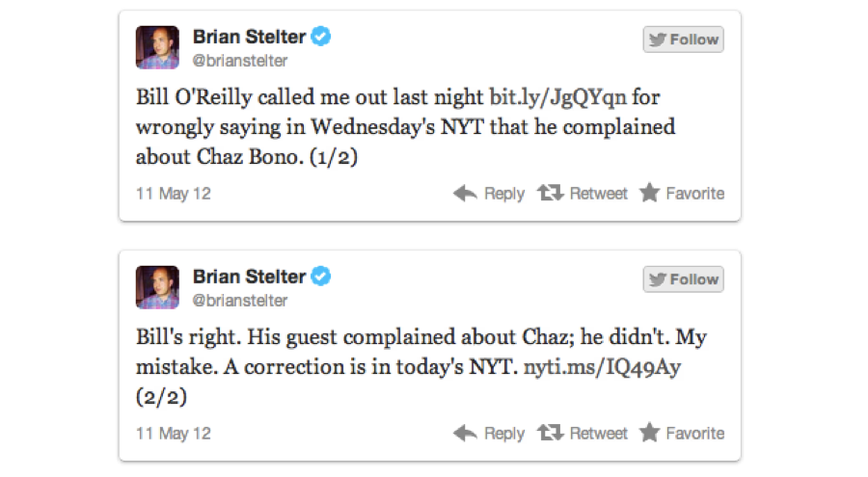Viewport: 868px width, 477px height.
Task: Click Brian Stelter's avatar in second tweet
Action: click(x=157, y=287)
